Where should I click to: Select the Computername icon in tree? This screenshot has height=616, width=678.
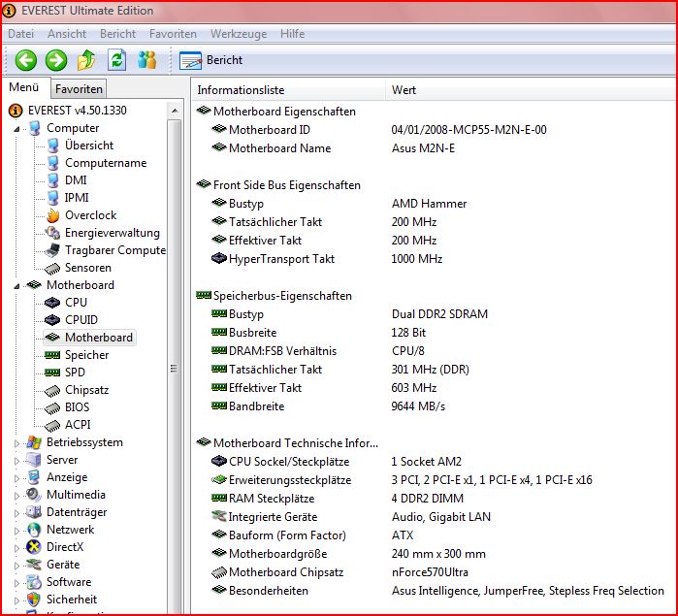(52, 163)
